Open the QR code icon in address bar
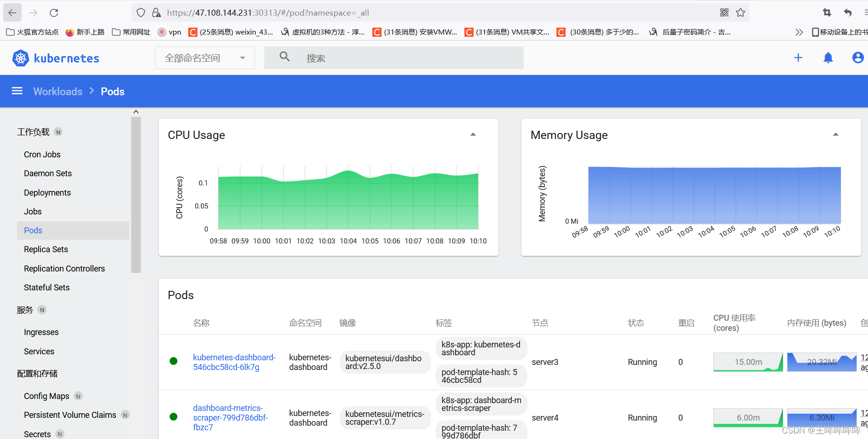868x439 pixels. [x=724, y=12]
